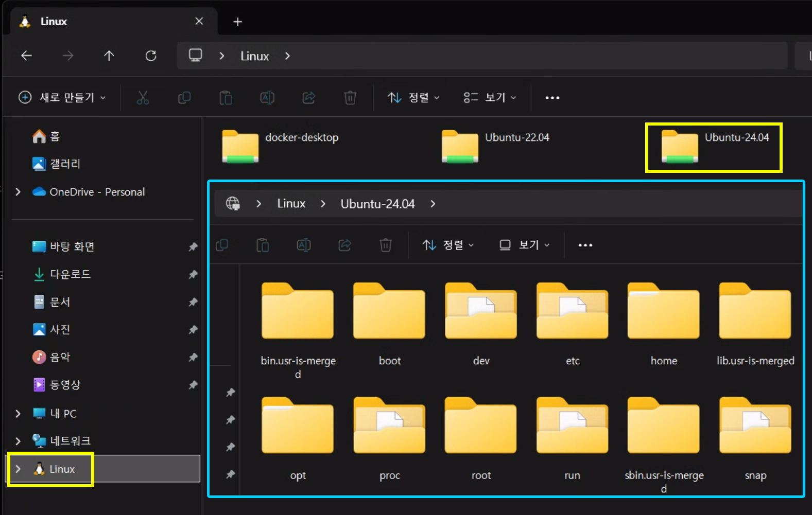Open the ellipsis menu in Ubuntu-24.04 window toolbar

coord(585,245)
